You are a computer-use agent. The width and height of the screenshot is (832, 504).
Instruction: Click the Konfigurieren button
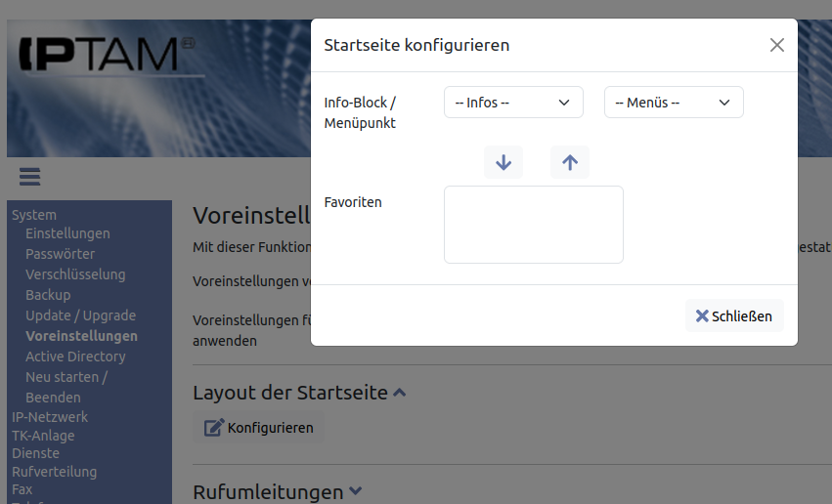coord(259,428)
